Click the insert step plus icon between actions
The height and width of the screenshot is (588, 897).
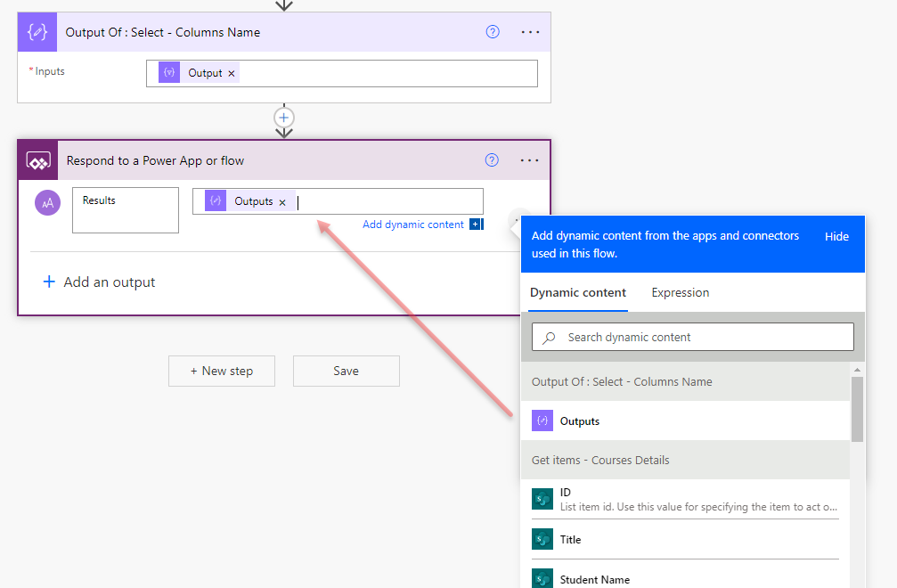pyautogui.click(x=284, y=118)
